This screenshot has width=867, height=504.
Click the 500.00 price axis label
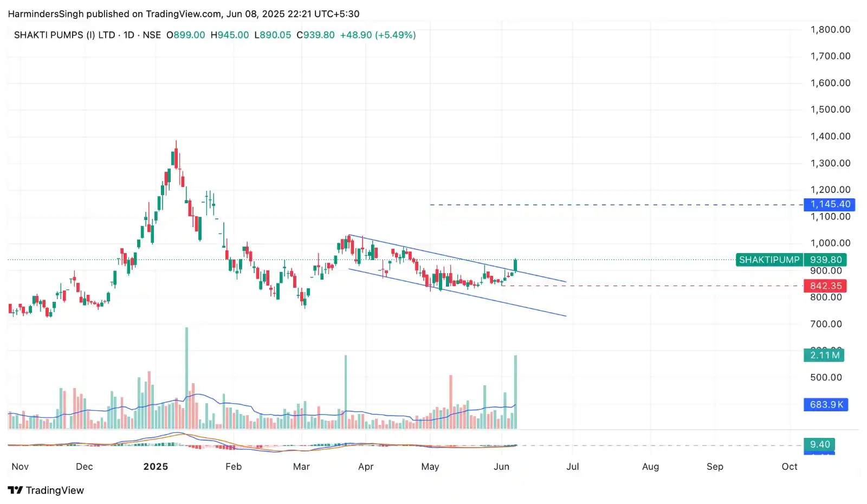(x=826, y=377)
